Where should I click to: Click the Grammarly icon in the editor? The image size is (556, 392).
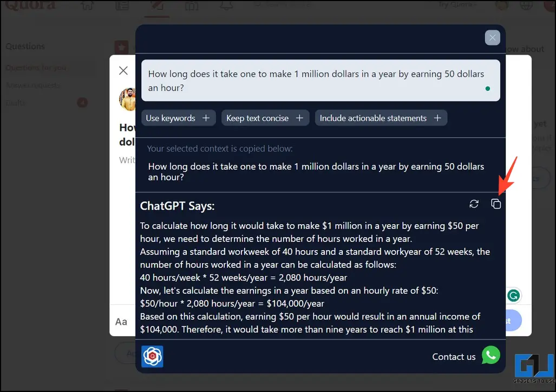point(514,296)
